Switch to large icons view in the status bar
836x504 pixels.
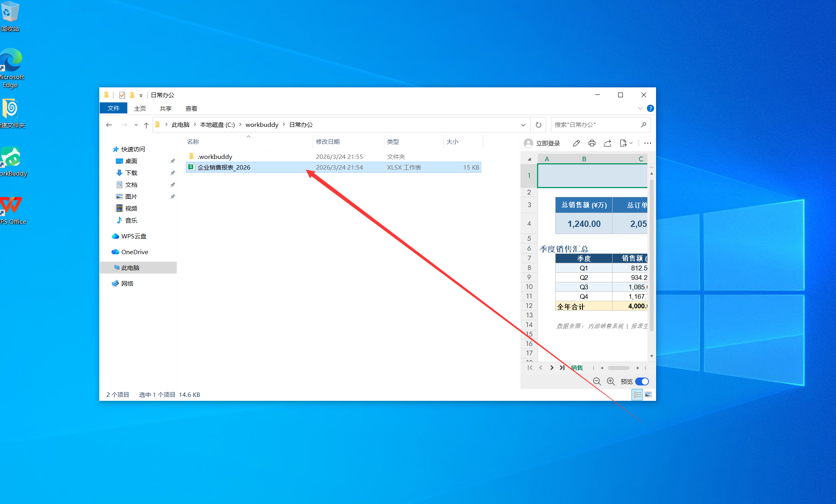pos(648,395)
